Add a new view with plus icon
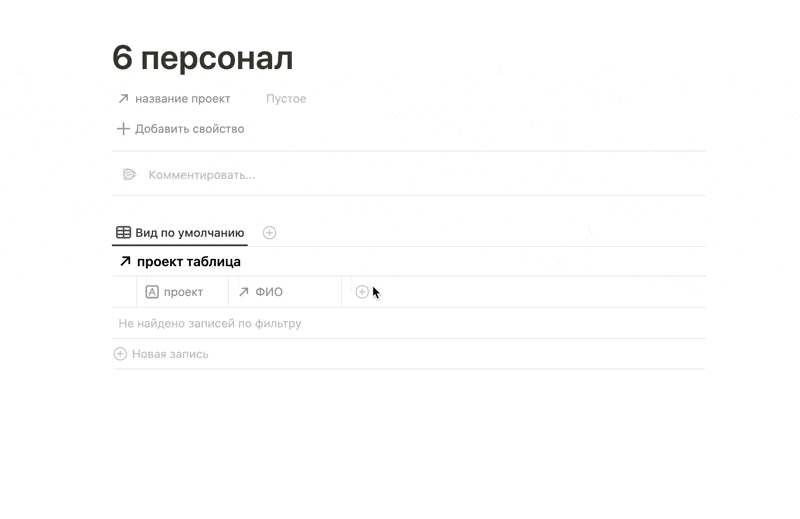 (x=269, y=233)
